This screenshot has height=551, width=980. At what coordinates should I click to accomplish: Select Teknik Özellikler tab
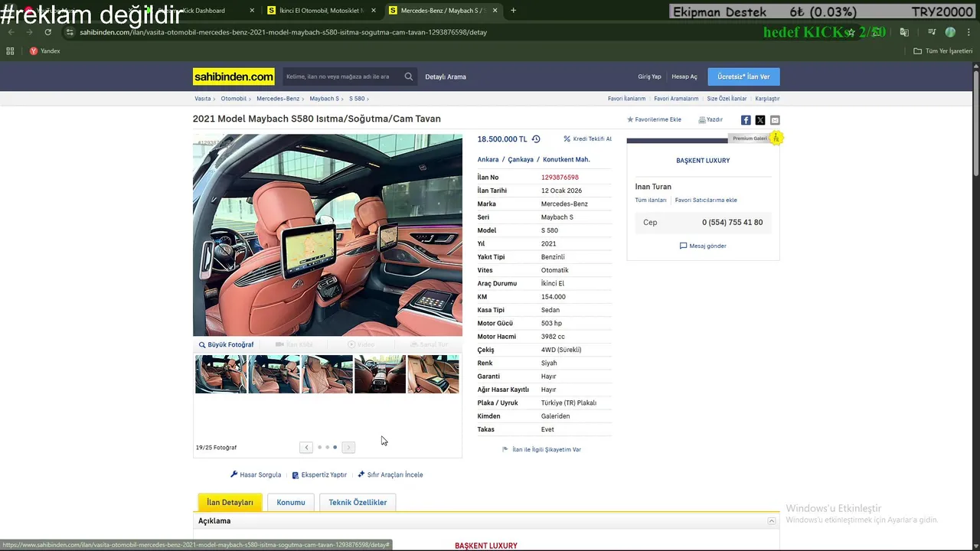[x=358, y=502]
